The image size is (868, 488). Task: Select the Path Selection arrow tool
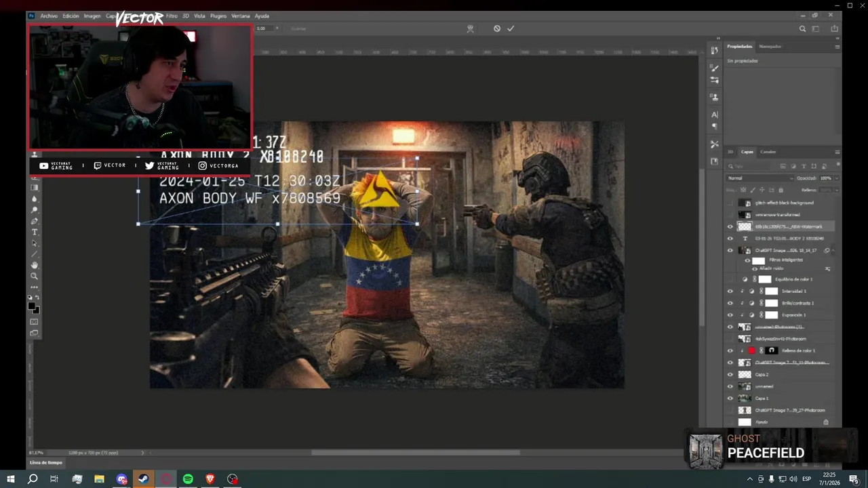(x=35, y=243)
